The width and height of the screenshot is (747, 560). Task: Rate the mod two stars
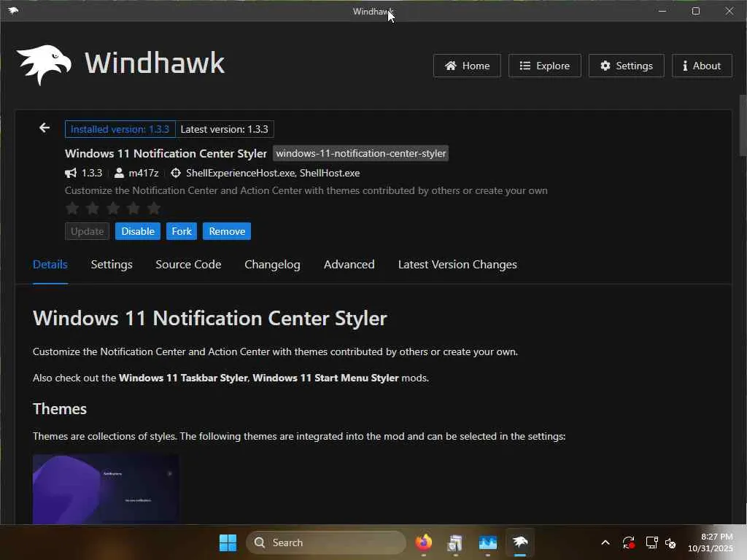click(93, 208)
